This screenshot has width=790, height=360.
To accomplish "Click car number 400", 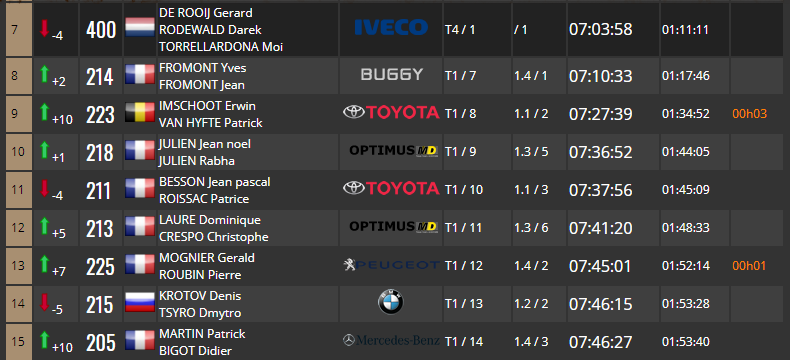I will 101,30.
